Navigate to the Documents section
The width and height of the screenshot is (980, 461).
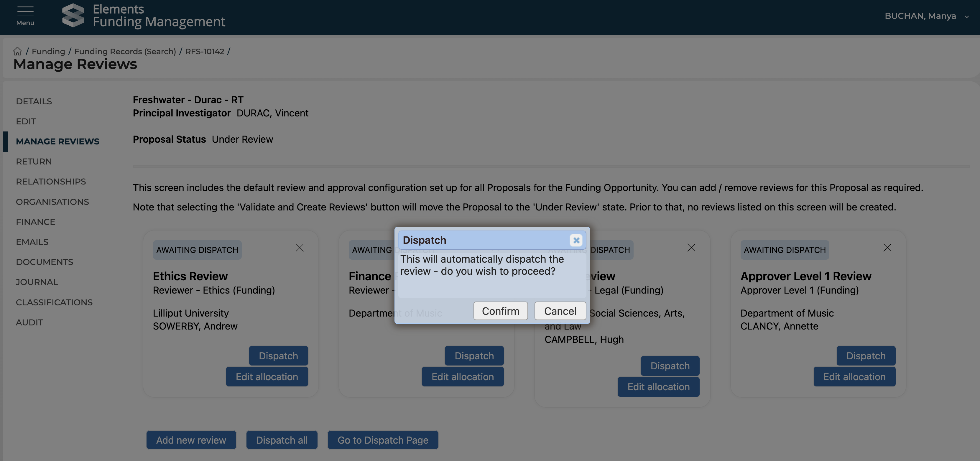point(45,262)
